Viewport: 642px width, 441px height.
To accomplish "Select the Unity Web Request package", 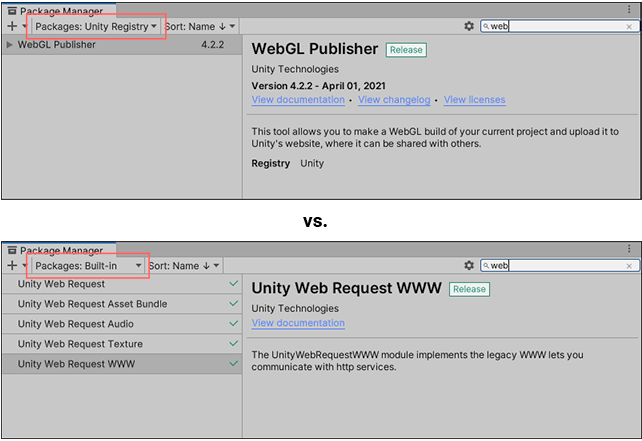I will pos(122,284).
